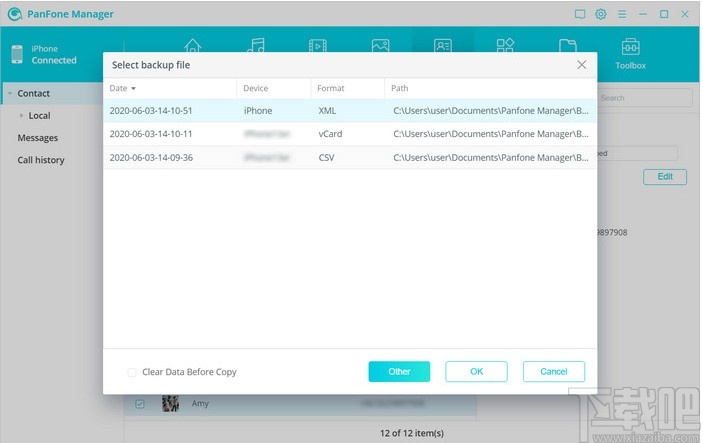Open the Photos tab icon
The image size is (703, 443).
[380, 45]
